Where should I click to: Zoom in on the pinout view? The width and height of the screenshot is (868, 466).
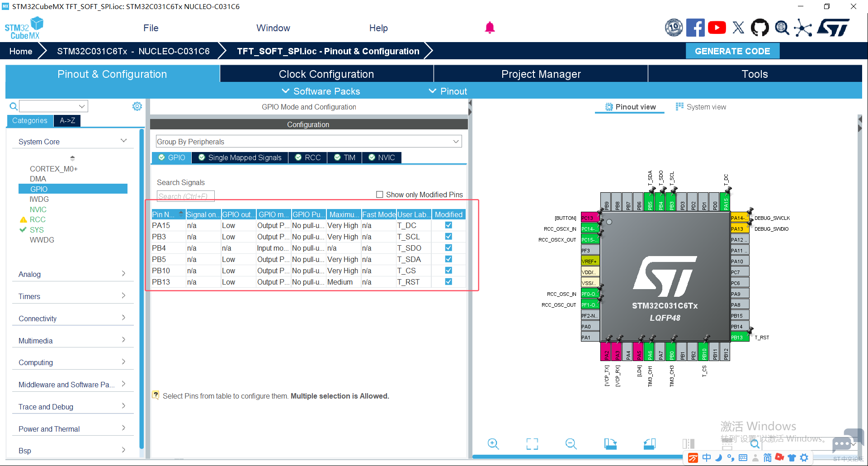coord(493,444)
